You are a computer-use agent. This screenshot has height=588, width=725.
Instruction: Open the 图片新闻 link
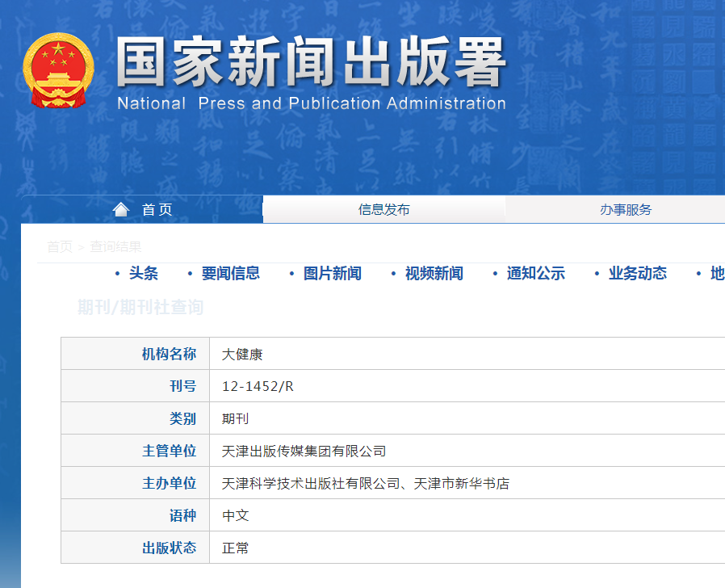tap(332, 274)
